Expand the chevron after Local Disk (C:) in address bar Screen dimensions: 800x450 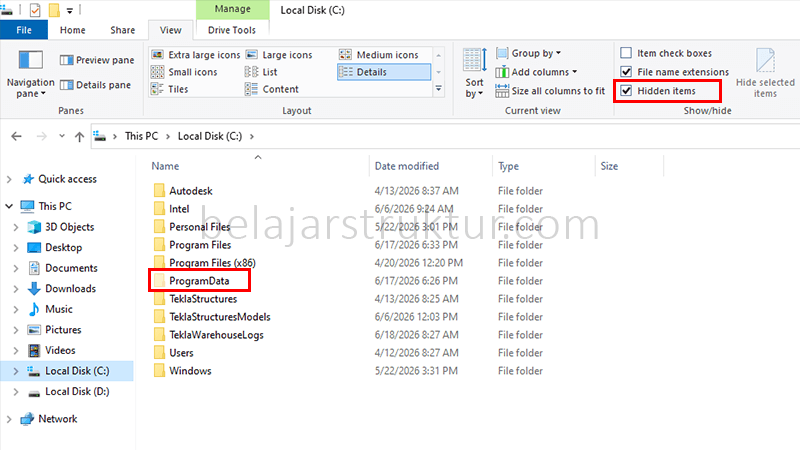coord(252,136)
